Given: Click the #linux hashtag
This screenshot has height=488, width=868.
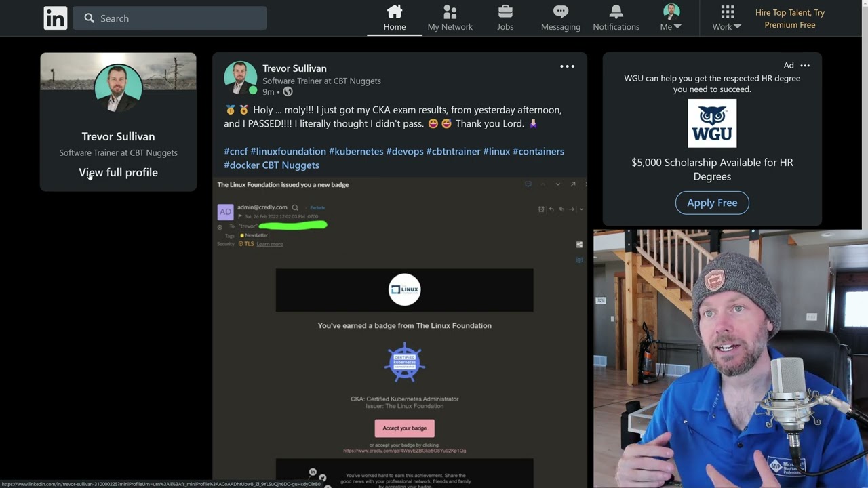Looking at the screenshot, I should pyautogui.click(x=496, y=151).
